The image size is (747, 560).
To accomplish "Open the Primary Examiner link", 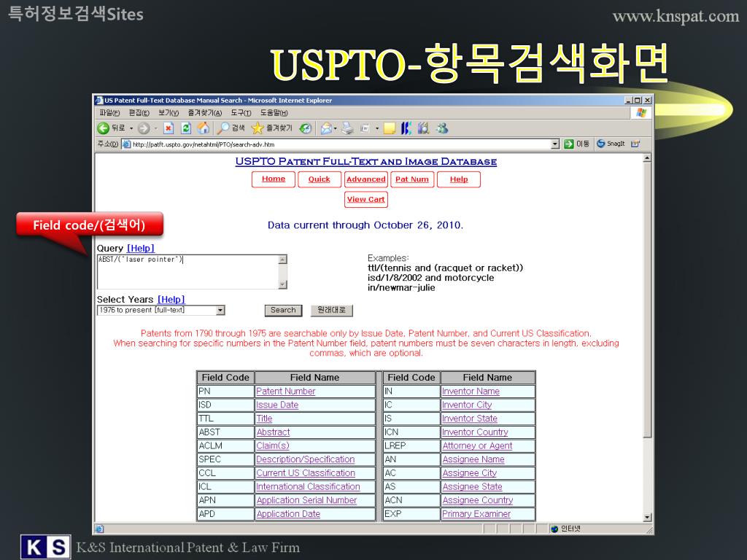I will [476, 514].
